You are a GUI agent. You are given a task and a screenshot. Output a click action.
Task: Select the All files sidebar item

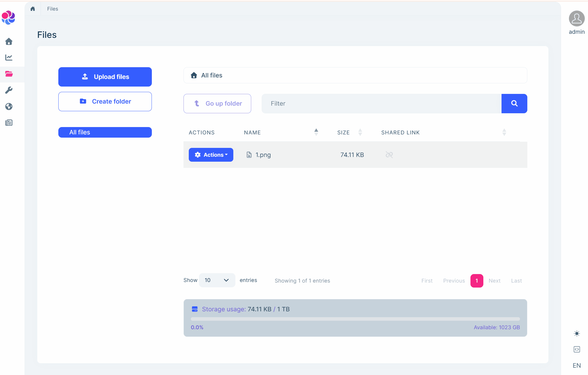pyautogui.click(x=105, y=132)
